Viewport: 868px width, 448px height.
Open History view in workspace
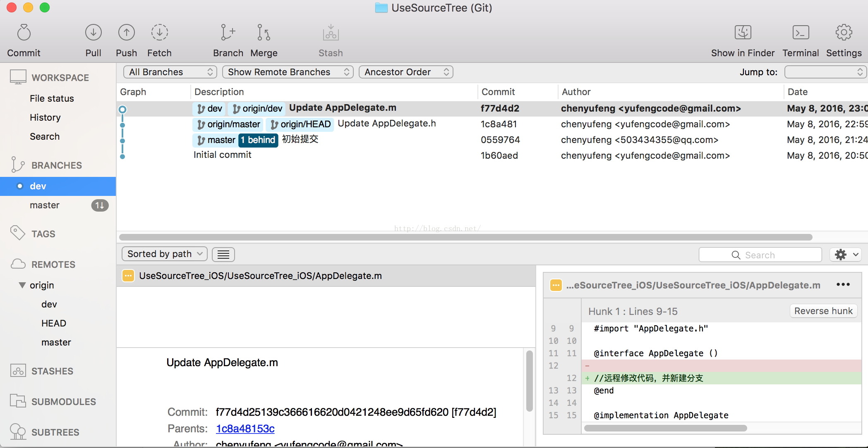(x=45, y=118)
